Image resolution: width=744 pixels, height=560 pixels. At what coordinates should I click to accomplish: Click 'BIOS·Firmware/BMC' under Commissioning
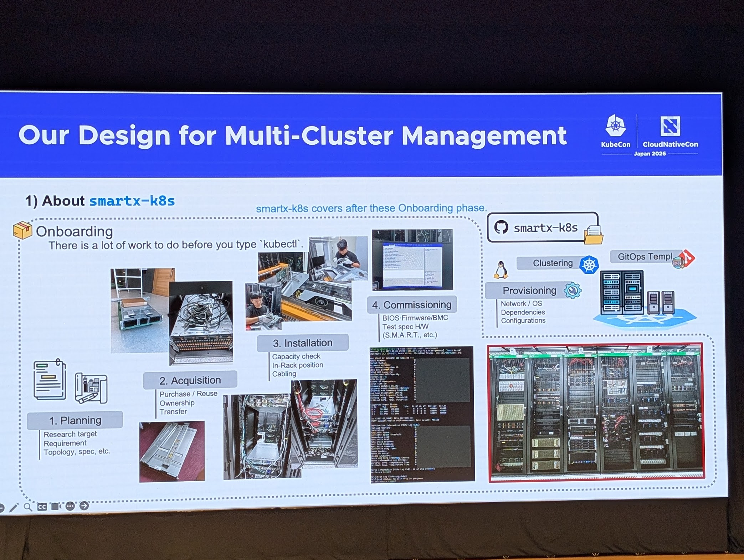click(x=415, y=318)
